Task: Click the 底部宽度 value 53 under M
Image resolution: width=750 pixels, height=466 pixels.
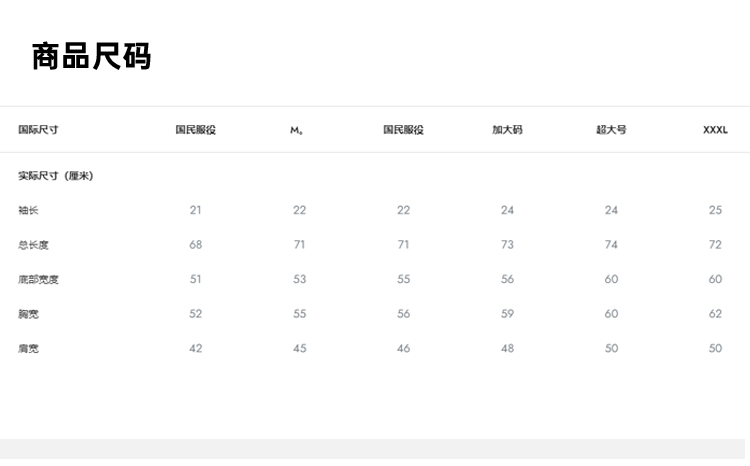Action: [299, 280]
